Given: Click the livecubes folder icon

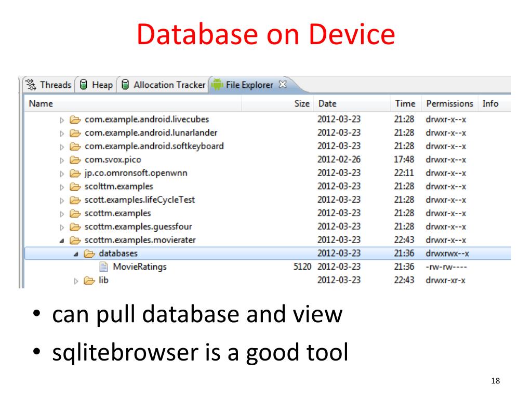Looking at the screenshot, I should [75, 119].
